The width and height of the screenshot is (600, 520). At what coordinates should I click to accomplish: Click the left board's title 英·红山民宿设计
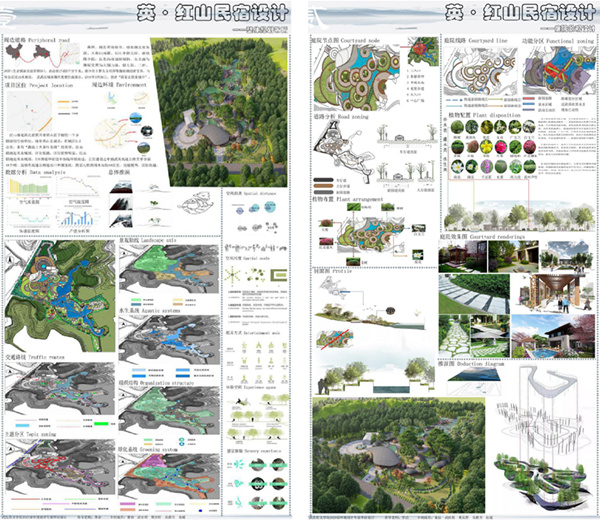(x=213, y=13)
